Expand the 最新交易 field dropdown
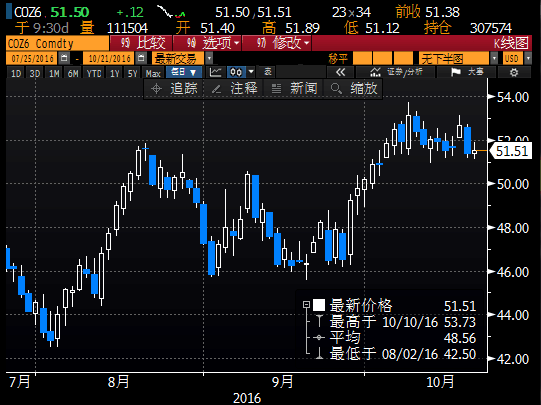 (x=209, y=58)
